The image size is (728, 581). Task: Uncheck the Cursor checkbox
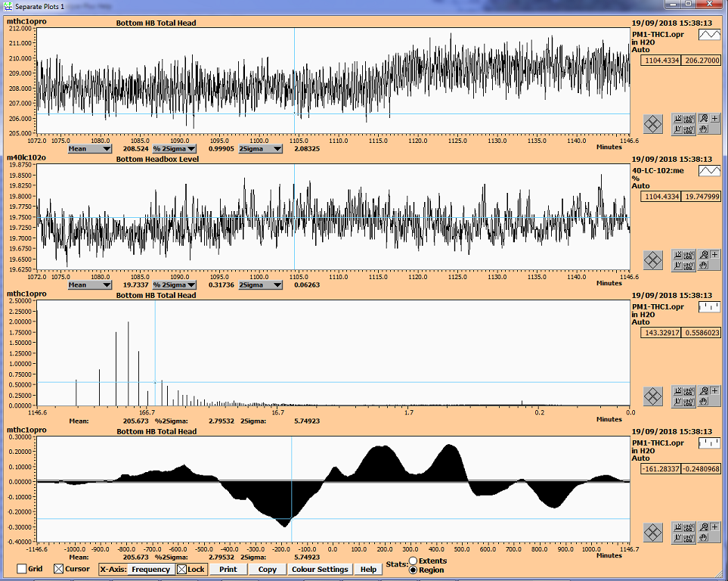click(x=60, y=569)
